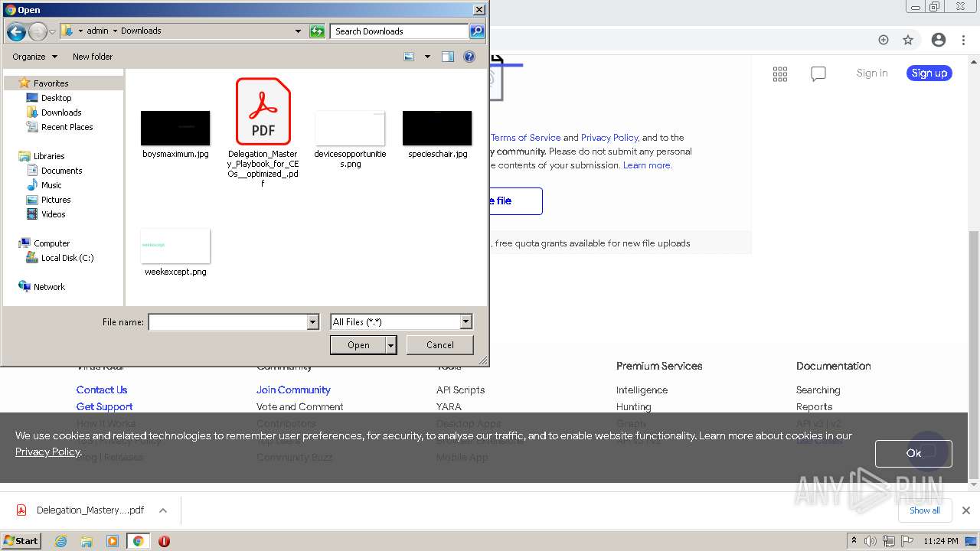This screenshot has height=551, width=980.
Task: Click Sign in link
Action: point(872,73)
